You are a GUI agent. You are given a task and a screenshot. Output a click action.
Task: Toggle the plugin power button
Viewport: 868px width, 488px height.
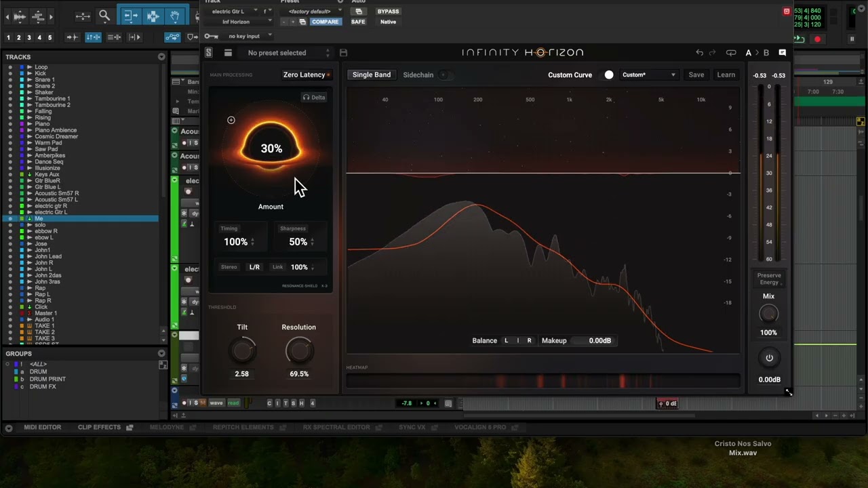coord(769,358)
